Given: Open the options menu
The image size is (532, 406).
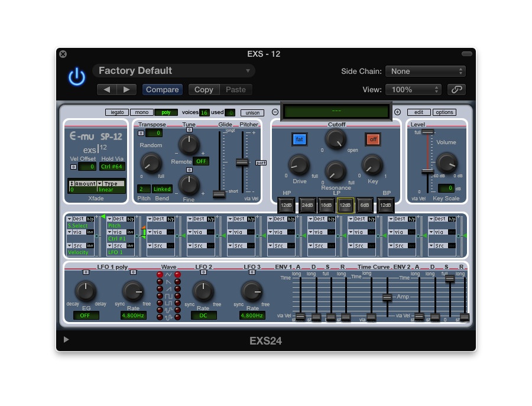Looking at the screenshot, I should coord(445,112).
